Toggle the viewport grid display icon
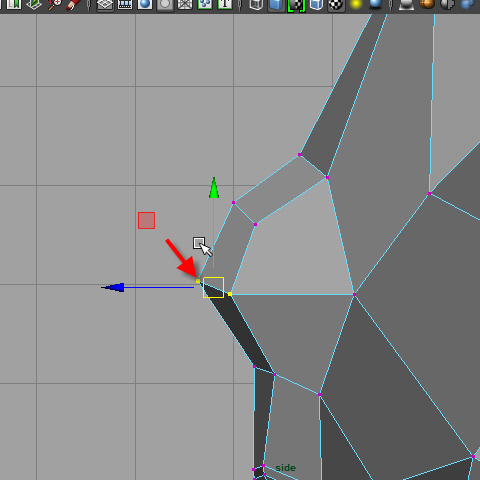 click(x=105, y=5)
